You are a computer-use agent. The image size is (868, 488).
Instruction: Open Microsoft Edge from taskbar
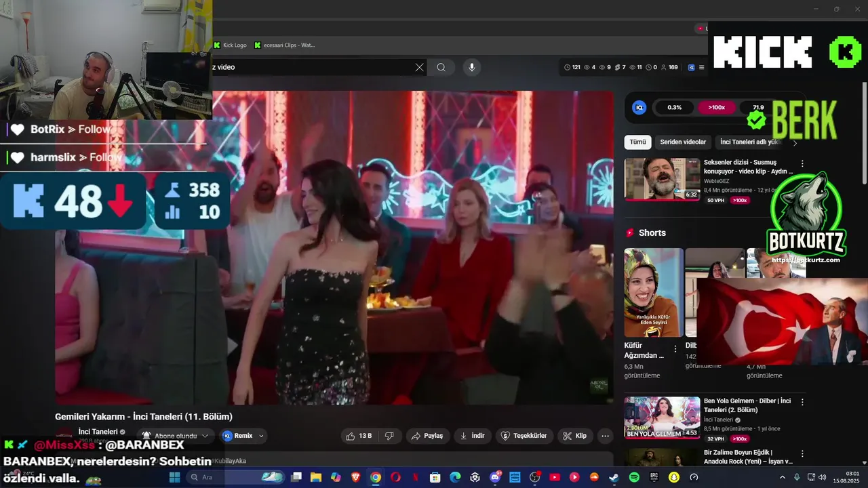455,477
